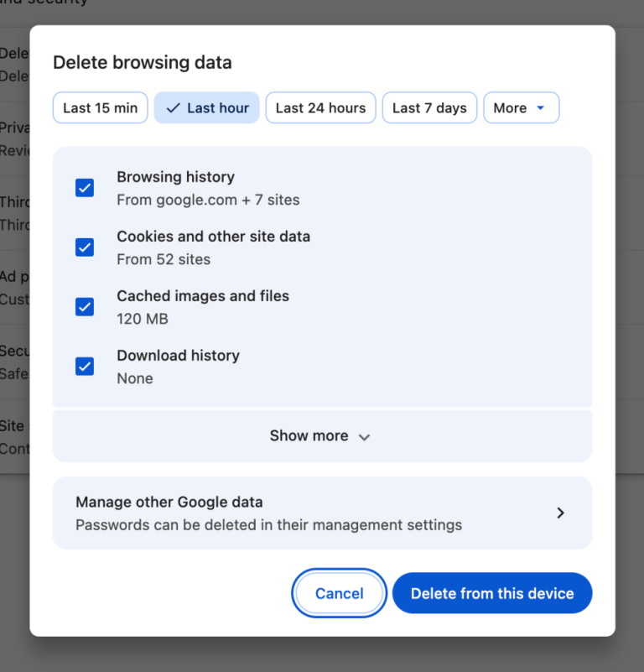Uncheck Cookies and other site data

click(85, 247)
